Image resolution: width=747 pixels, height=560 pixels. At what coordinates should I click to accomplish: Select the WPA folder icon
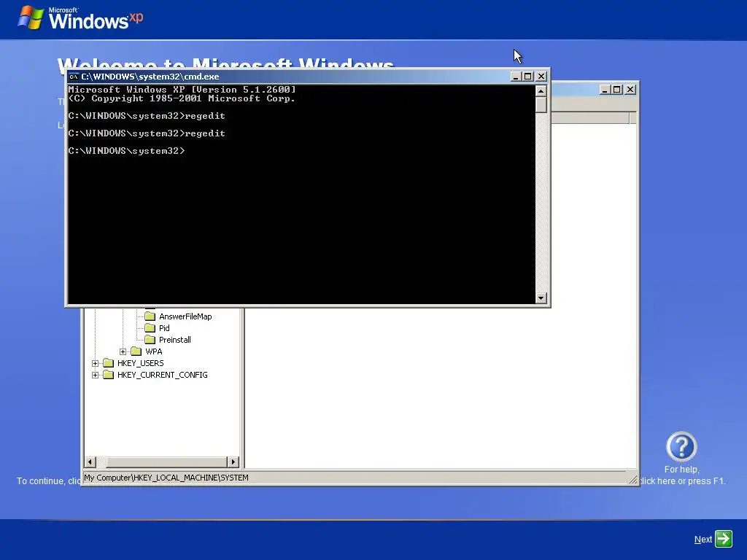(136, 351)
